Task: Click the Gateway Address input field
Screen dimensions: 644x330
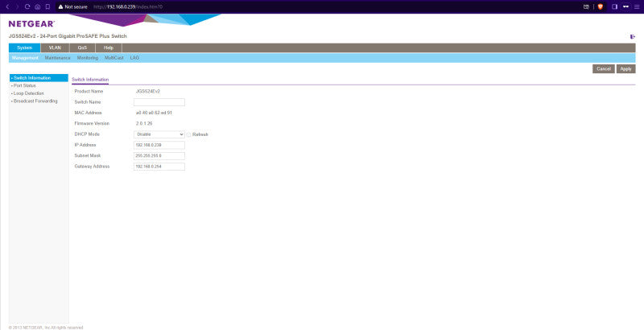Action: 159,167
